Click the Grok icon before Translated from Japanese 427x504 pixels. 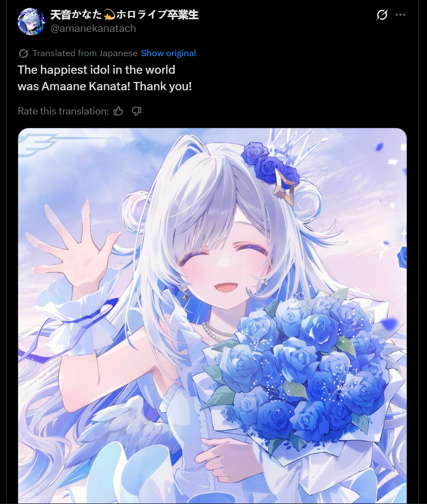pyautogui.click(x=24, y=53)
